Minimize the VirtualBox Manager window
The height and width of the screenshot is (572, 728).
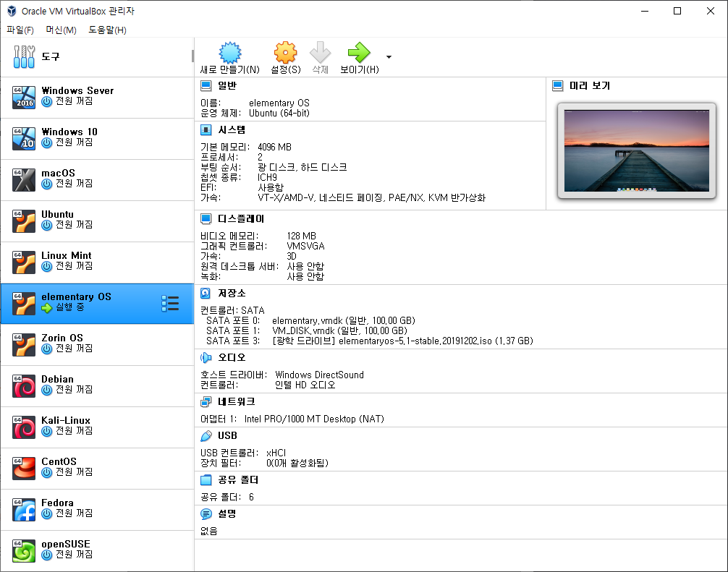click(x=645, y=11)
